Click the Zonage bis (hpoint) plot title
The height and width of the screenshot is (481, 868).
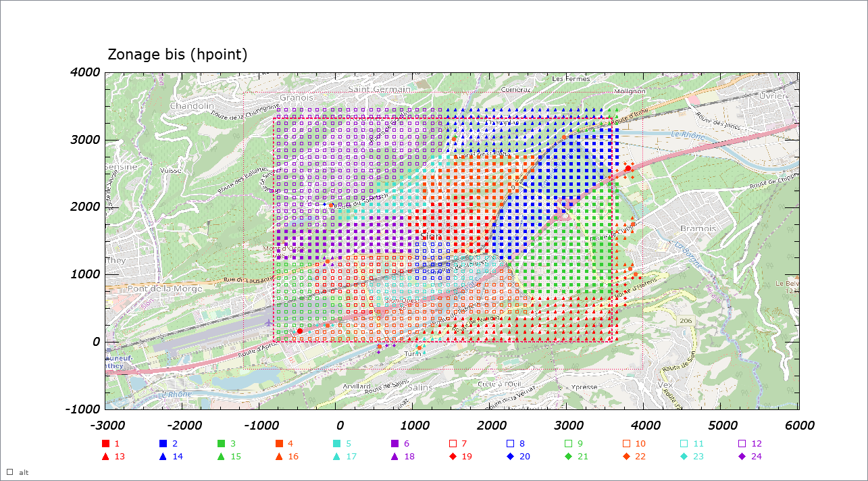179,55
